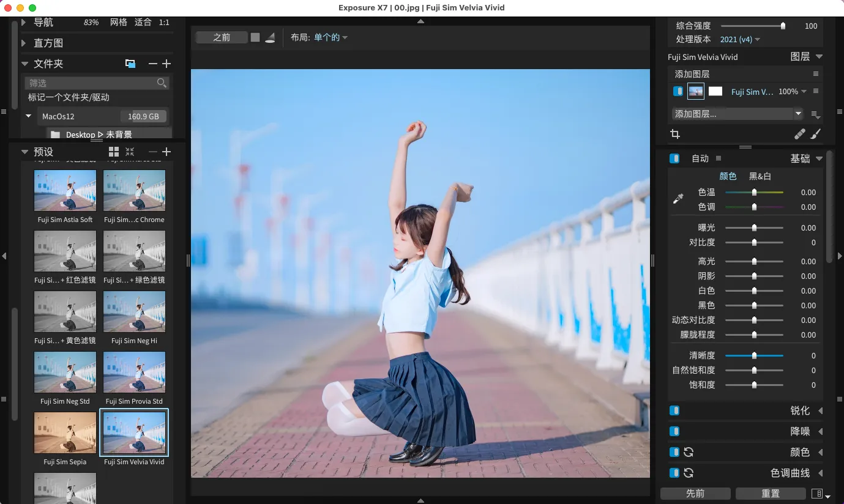Expand the 直方图 panel
The width and height of the screenshot is (844, 504).
[24, 43]
